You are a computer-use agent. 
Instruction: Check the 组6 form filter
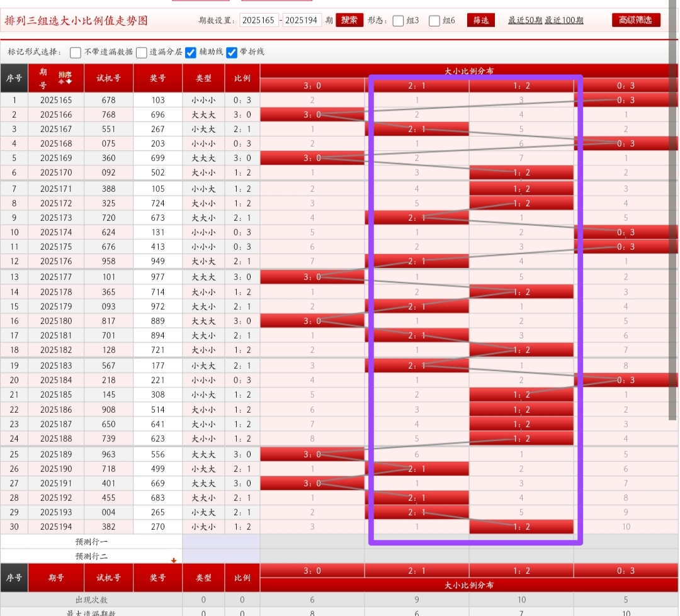[434, 21]
